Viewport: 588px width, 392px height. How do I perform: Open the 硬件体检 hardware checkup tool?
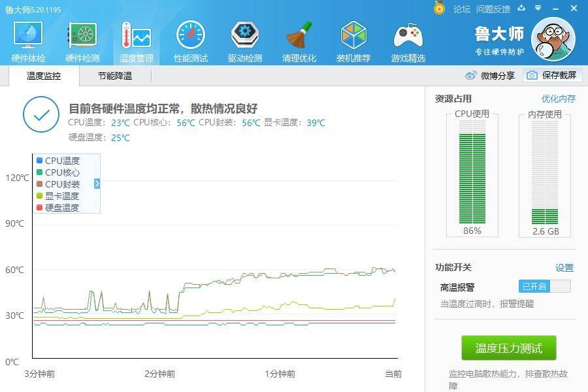pyautogui.click(x=27, y=39)
